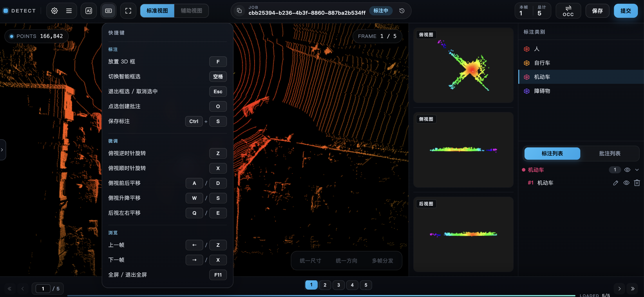The width and height of the screenshot is (644, 297).
Task: Go to next frame chevron at bottom right
Action: [x=619, y=289]
